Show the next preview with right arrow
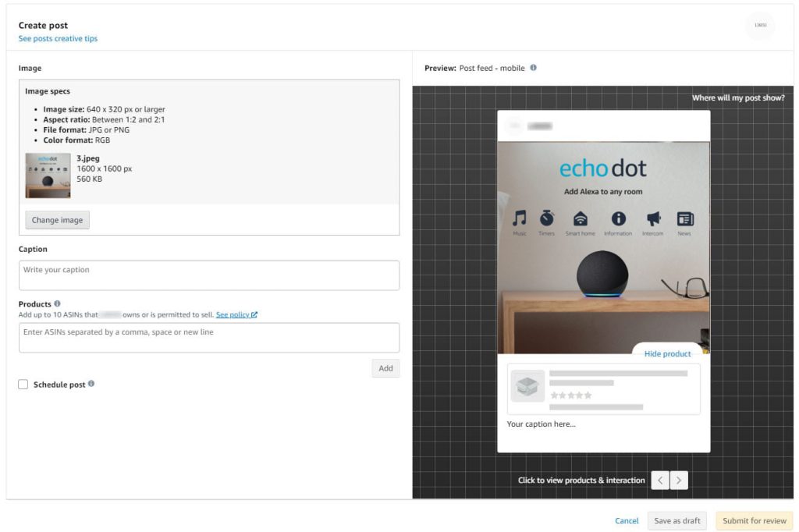This screenshot has height=532, width=799. [x=679, y=480]
